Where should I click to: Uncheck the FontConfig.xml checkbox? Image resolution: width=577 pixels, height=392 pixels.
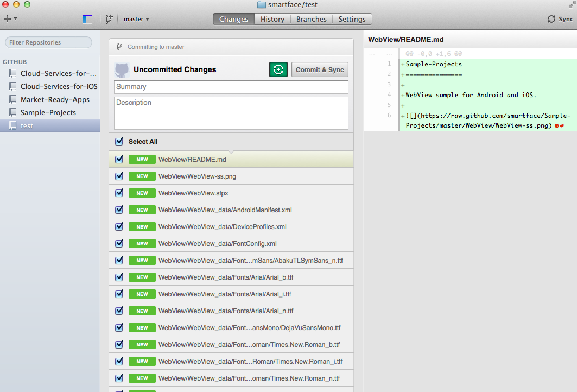coord(119,243)
